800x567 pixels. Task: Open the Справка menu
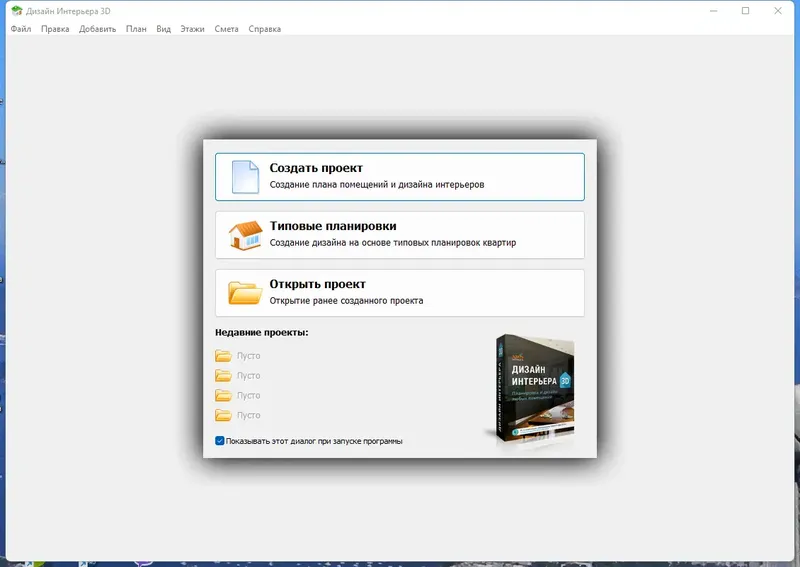click(x=265, y=29)
